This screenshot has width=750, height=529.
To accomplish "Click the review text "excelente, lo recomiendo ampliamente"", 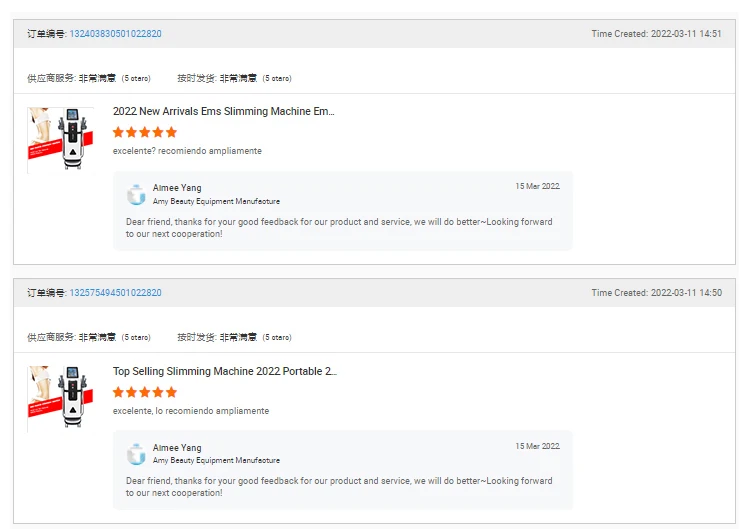I will coord(190,411).
